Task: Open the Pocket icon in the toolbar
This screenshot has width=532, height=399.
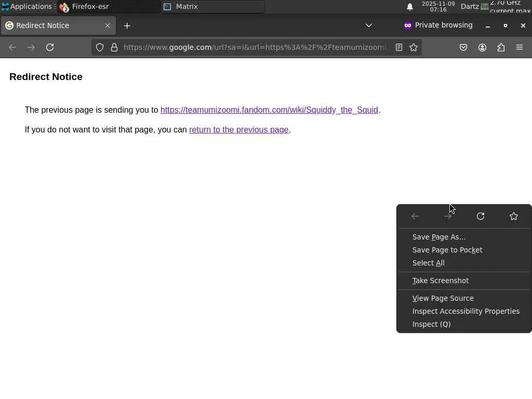Action: [x=463, y=47]
